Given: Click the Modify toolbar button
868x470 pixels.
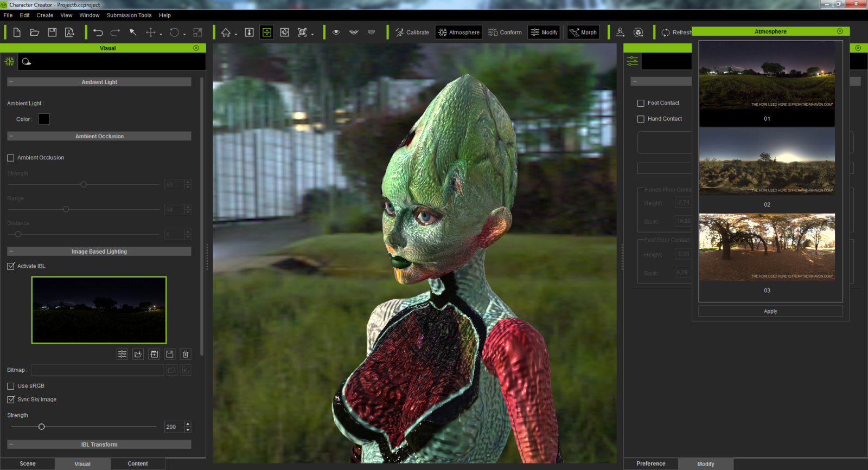Looking at the screenshot, I should coord(544,33).
